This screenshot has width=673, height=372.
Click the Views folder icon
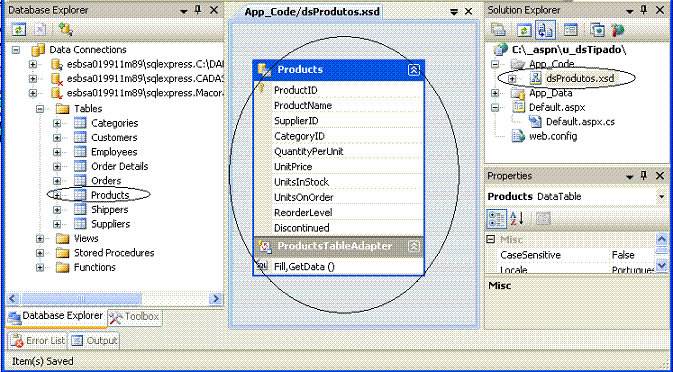click(63, 239)
